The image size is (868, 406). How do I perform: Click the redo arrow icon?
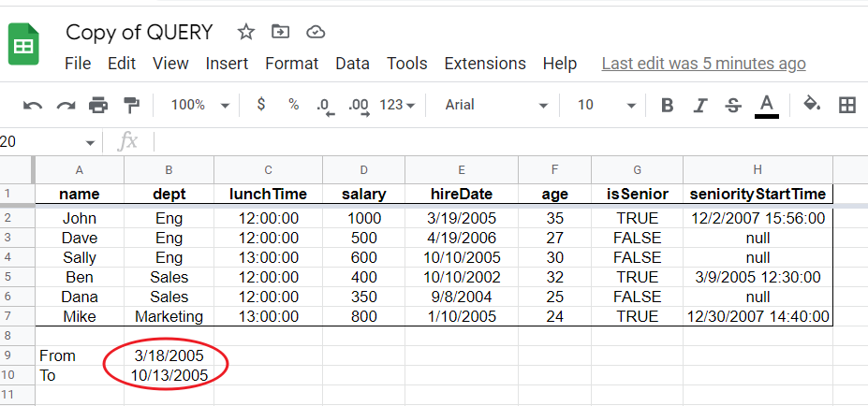tap(66, 105)
